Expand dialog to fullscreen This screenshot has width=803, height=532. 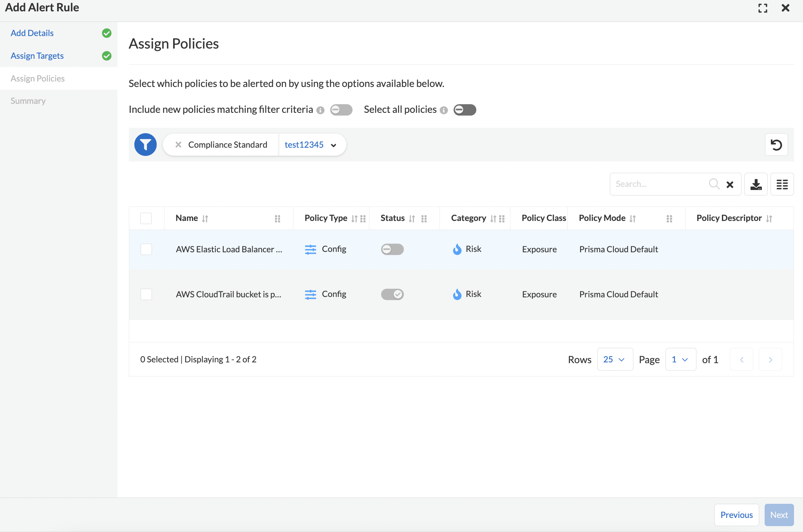point(763,8)
